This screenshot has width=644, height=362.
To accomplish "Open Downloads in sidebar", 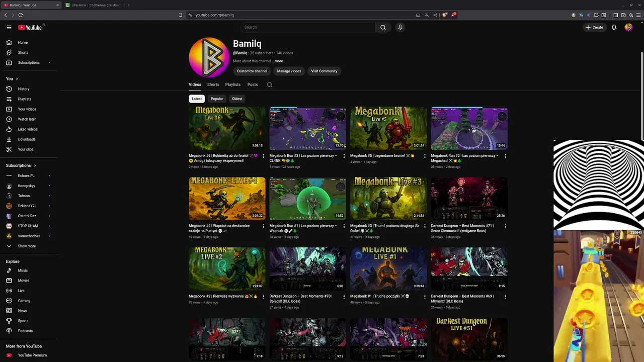I will point(30,139).
